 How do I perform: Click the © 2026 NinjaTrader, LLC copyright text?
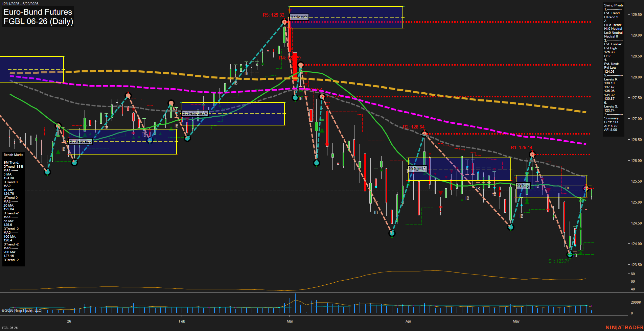point(21,310)
